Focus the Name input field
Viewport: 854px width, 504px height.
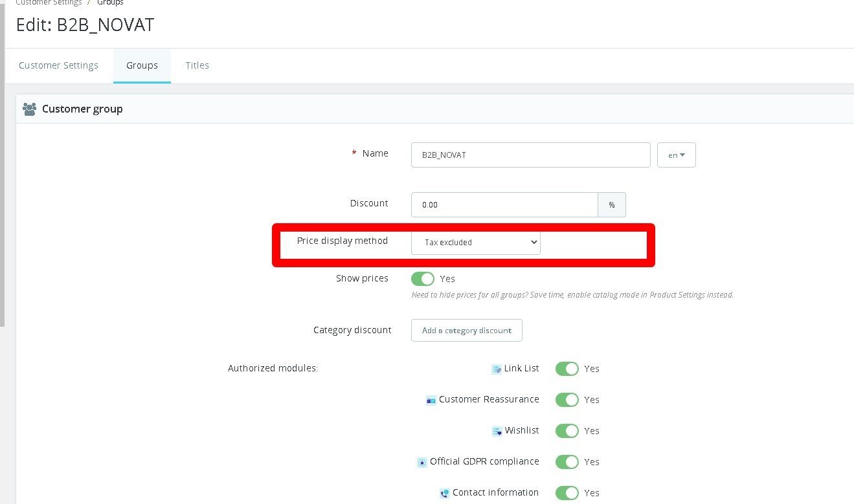tap(531, 155)
